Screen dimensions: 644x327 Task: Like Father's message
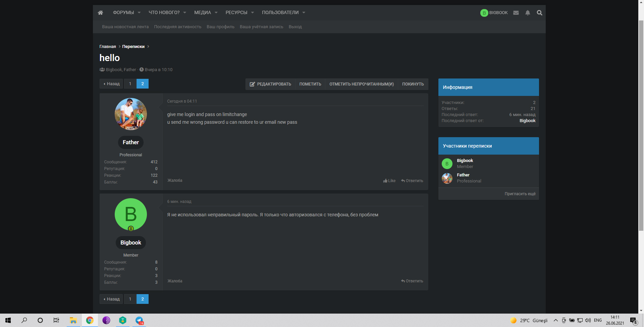pos(389,181)
